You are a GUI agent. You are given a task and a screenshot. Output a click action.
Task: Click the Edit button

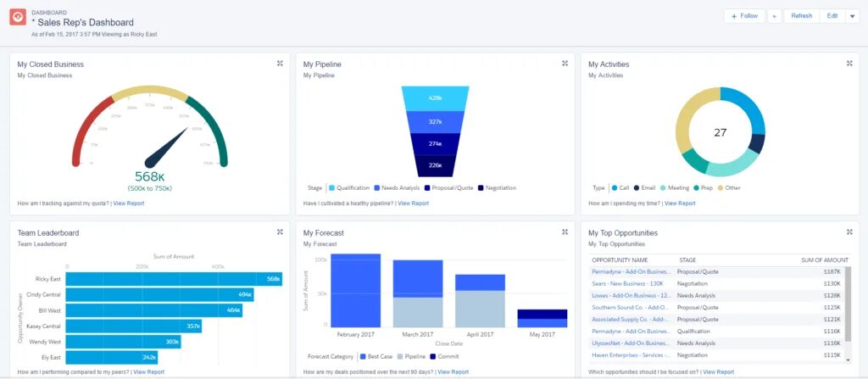point(832,16)
